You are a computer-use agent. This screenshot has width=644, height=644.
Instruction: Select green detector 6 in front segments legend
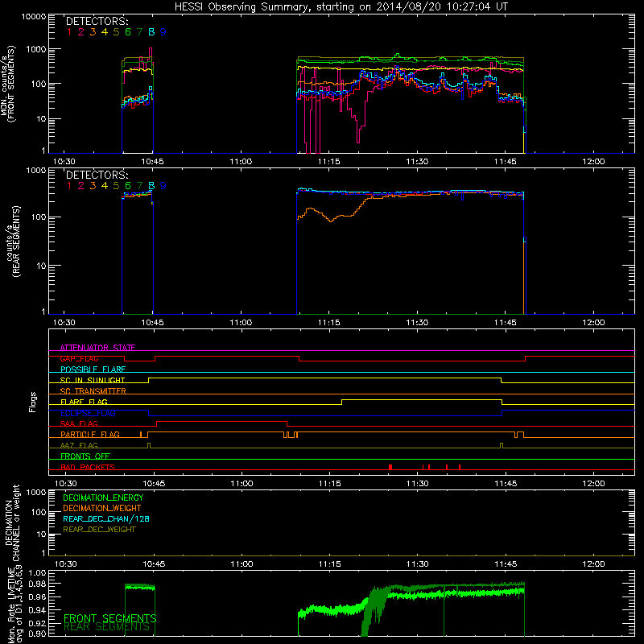click(x=128, y=32)
